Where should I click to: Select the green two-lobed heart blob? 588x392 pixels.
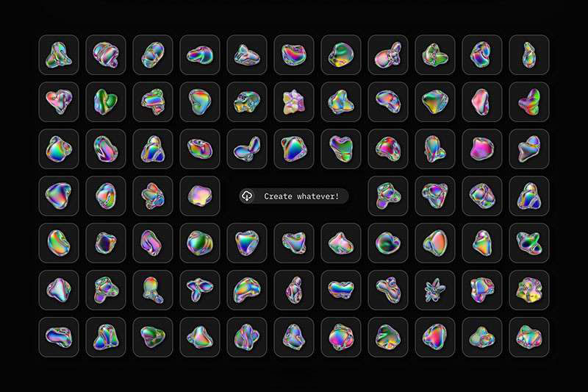click(106, 101)
